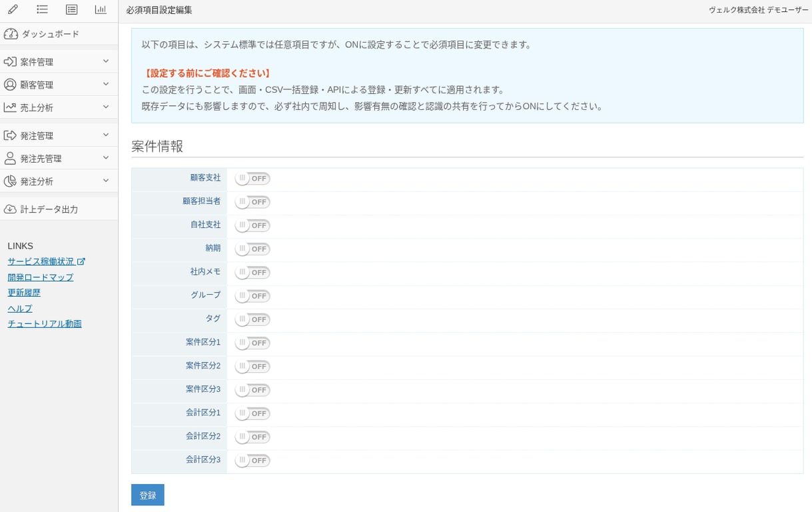
Task: Enable the 顧客支社 required-field switch
Action: (x=252, y=179)
